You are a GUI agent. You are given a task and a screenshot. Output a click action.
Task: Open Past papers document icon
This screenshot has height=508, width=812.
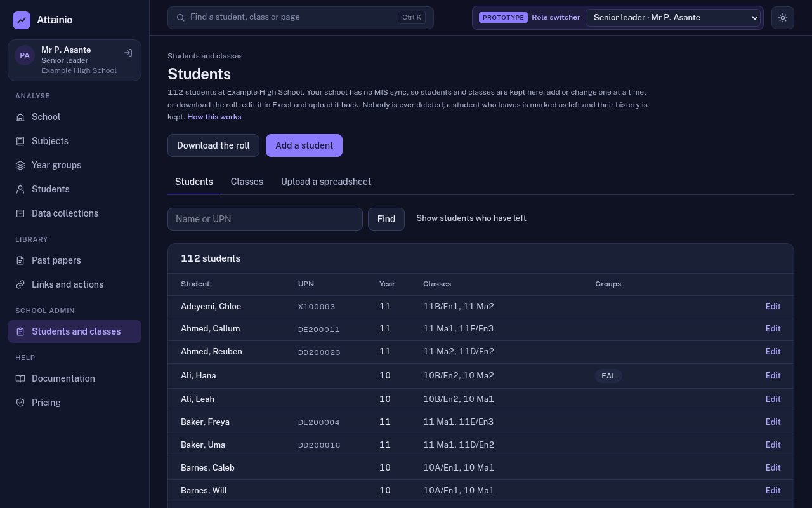click(x=20, y=260)
